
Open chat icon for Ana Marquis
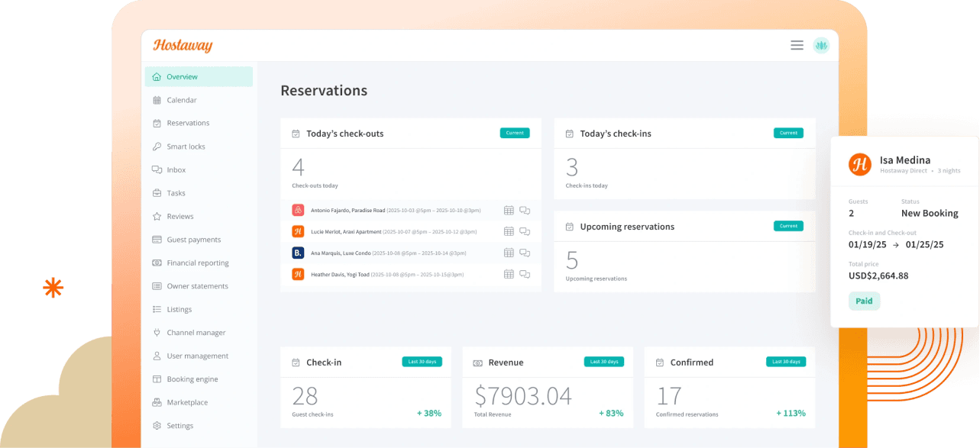pos(525,253)
